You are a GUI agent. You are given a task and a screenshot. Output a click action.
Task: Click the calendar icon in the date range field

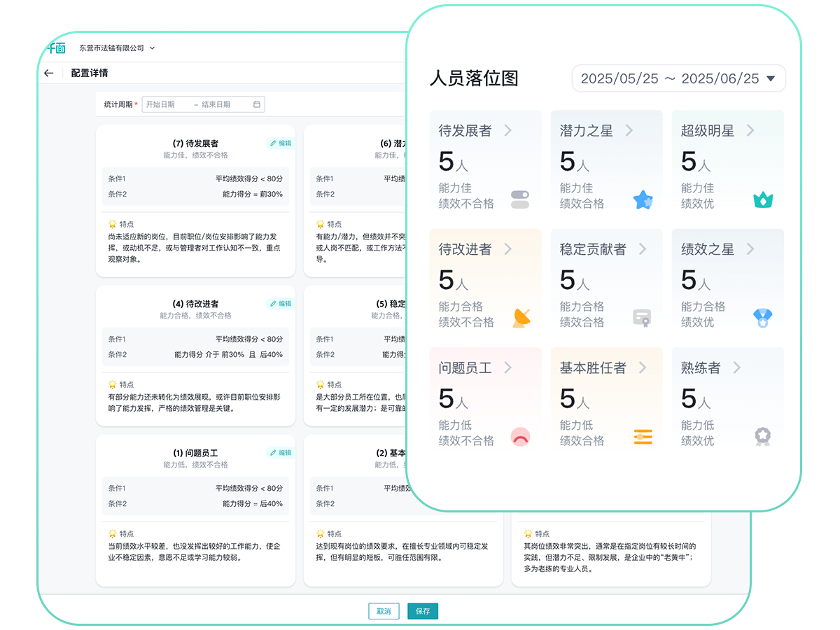tap(257, 104)
